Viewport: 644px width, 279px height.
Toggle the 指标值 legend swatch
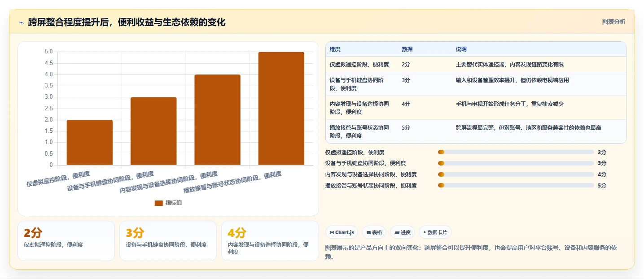point(159,203)
